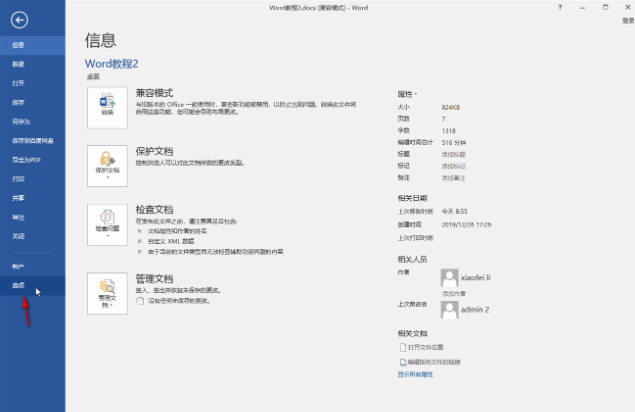The height and width of the screenshot is (412, 635).
Task: Expand the Properties (属性) dropdown arrow
Action: 416,94
